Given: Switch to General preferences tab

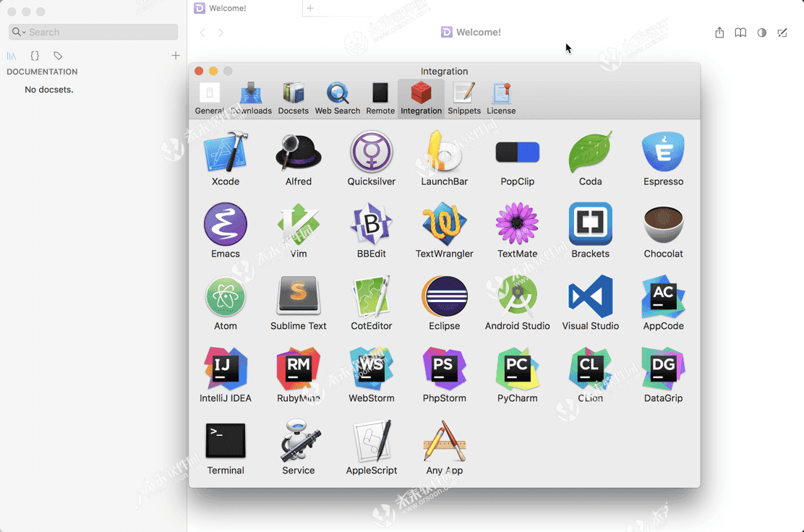Looking at the screenshot, I should tap(209, 98).
